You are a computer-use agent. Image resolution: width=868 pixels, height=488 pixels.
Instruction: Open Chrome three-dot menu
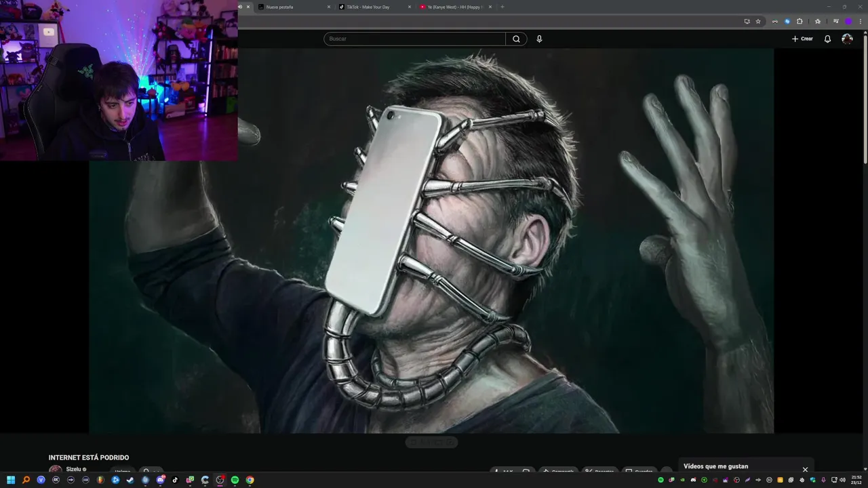tap(861, 21)
